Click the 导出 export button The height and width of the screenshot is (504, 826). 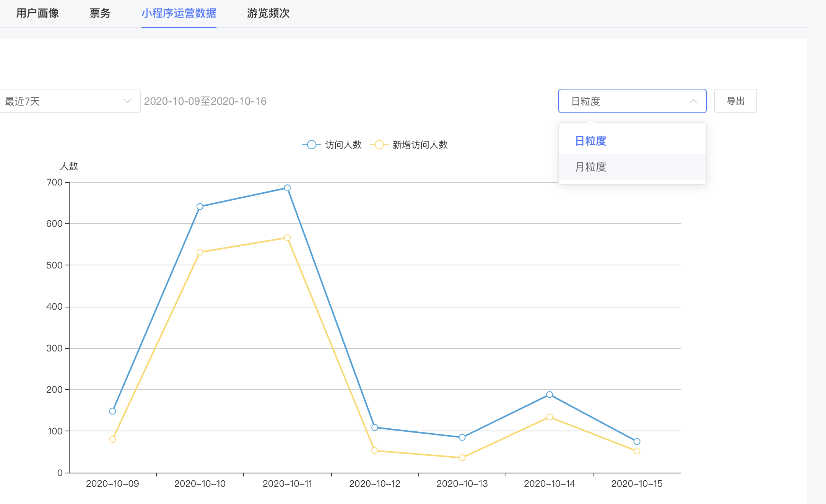click(735, 101)
